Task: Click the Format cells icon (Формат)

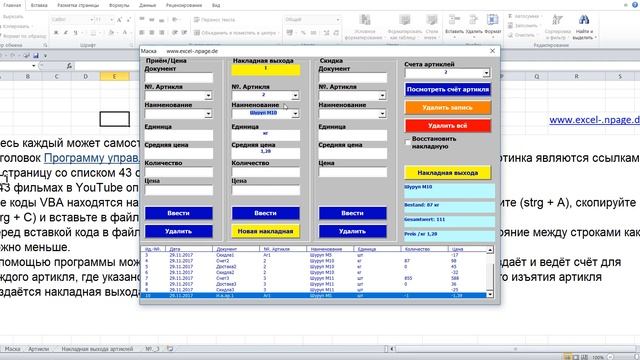Action: [493, 20]
